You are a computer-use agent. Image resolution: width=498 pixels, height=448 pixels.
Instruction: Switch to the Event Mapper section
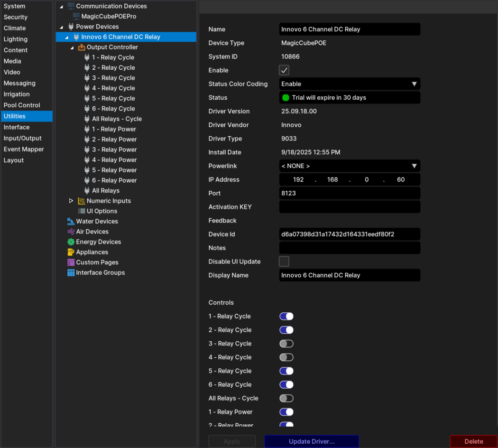(24, 149)
